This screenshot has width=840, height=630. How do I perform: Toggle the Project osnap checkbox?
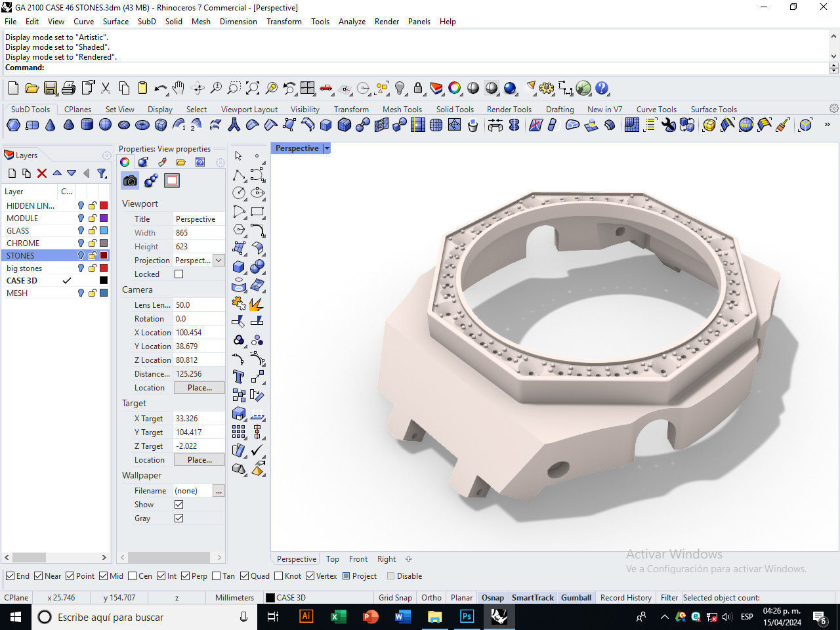346,576
